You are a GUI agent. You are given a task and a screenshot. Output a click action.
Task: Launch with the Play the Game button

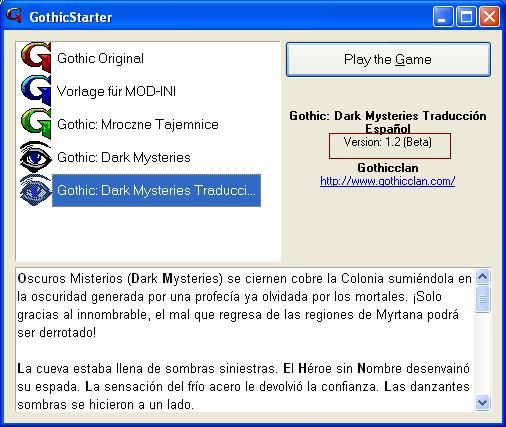[388, 60]
